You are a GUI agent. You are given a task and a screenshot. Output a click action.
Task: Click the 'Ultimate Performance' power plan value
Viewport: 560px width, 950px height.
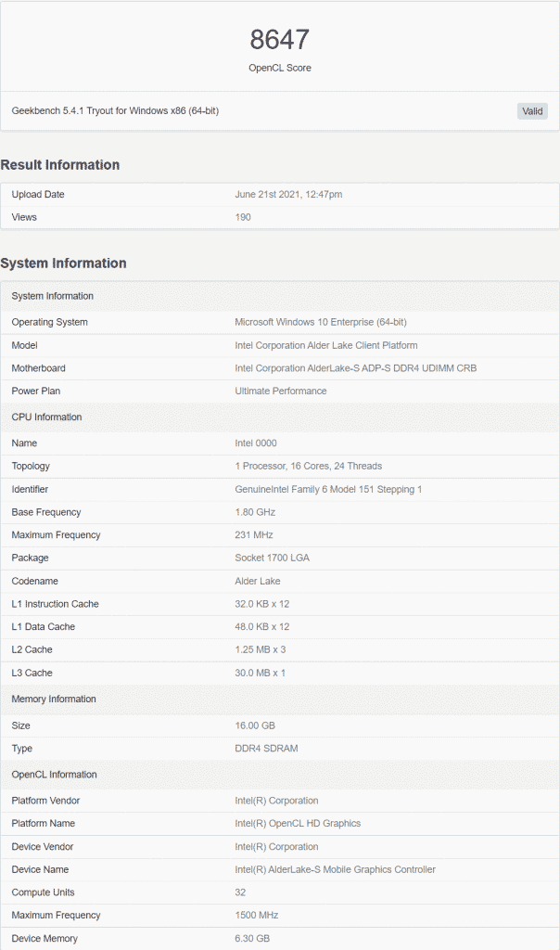tap(281, 392)
